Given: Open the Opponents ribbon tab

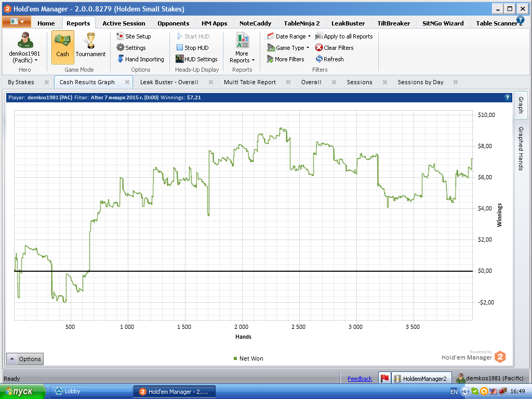Looking at the screenshot, I should pos(174,23).
